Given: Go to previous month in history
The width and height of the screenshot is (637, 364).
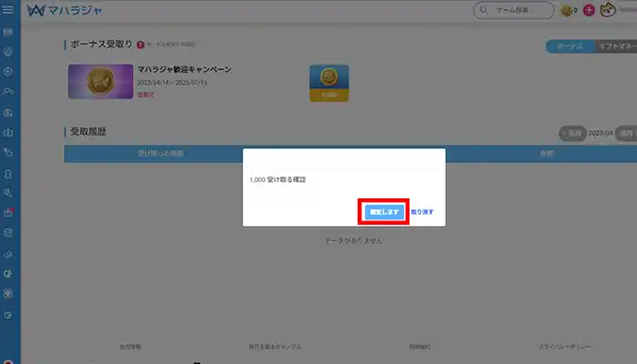Looking at the screenshot, I should tap(572, 133).
